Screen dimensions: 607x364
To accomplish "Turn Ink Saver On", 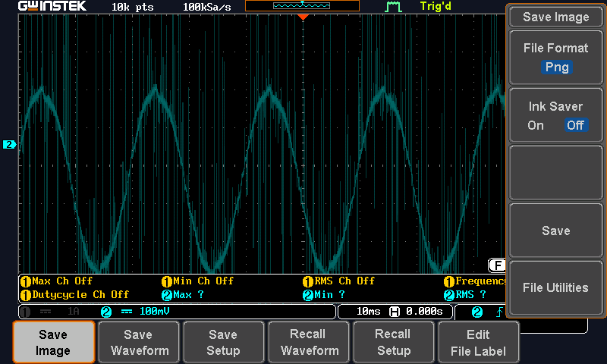I will pyautogui.click(x=536, y=125).
